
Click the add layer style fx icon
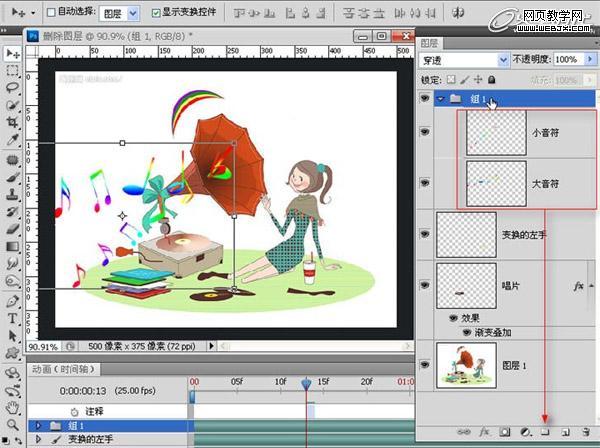point(484,431)
